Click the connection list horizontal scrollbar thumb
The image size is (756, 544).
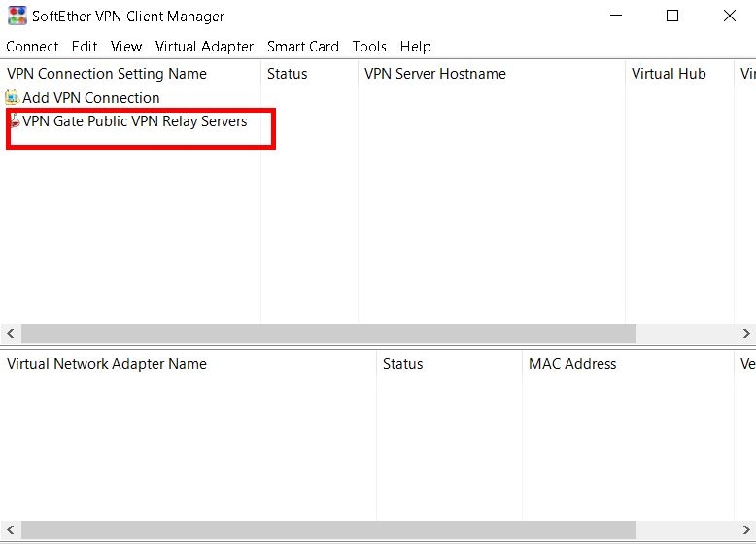pyautogui.click(x=328, y=333)
